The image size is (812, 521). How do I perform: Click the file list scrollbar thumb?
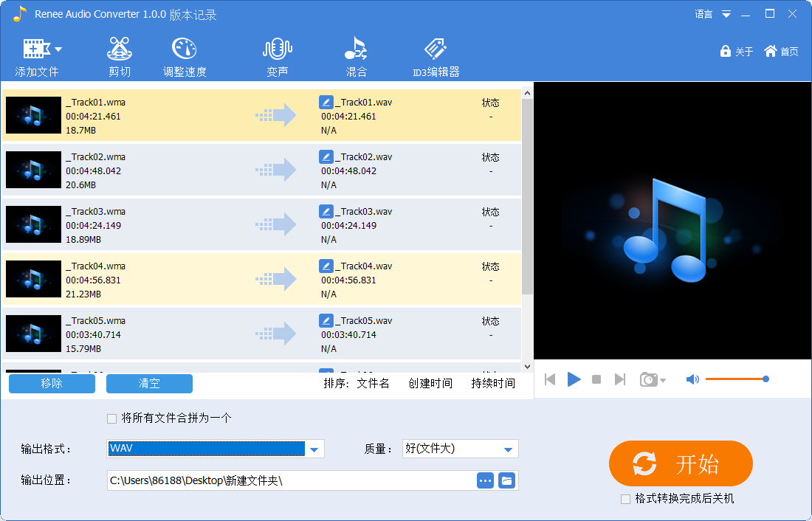527,197
